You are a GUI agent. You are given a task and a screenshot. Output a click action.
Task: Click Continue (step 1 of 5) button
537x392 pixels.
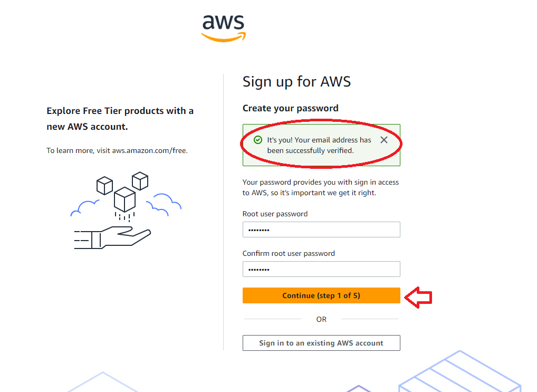(321, 295)
